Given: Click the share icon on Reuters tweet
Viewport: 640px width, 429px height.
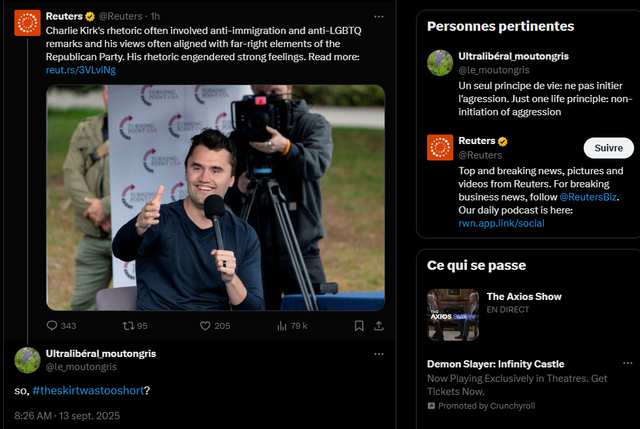Looking at the screenshot, I should [x=378, y=325].
